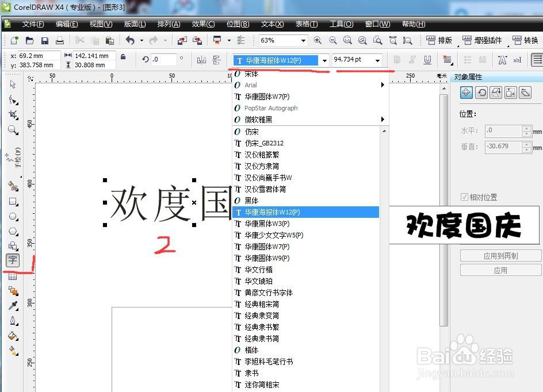Viewport: 543px width, 392px height.
Task: Click the x position input field
Action: [39, 56]
